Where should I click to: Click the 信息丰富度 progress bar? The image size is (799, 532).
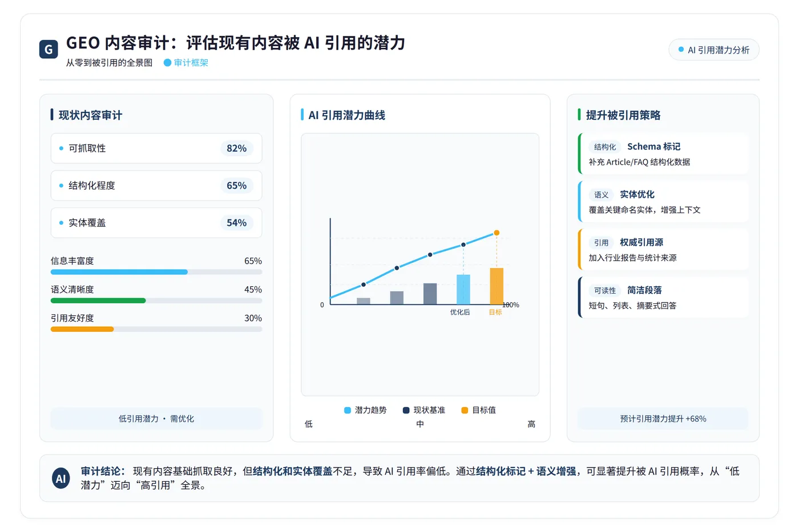156,272
